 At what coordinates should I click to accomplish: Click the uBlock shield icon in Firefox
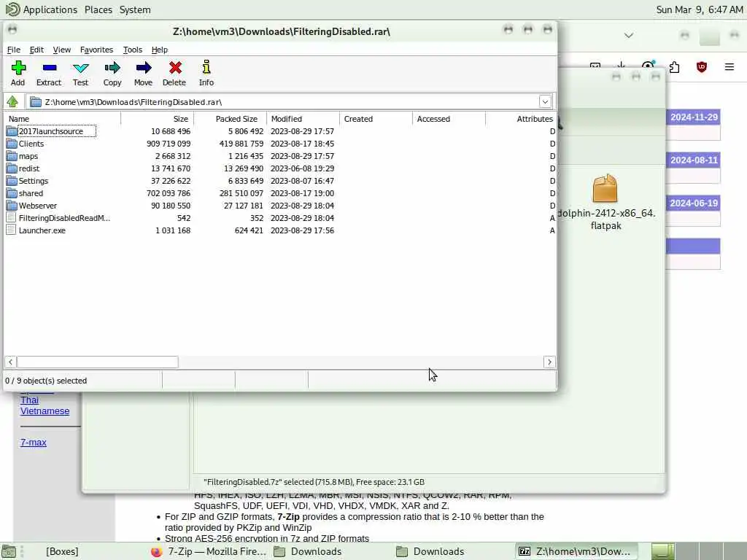(x=702, y=67)
